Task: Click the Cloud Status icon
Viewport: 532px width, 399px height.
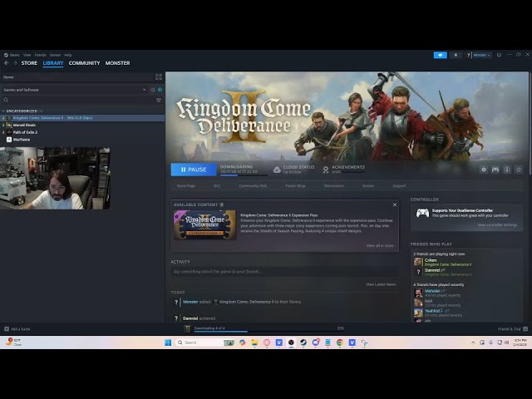Action: 277,170
